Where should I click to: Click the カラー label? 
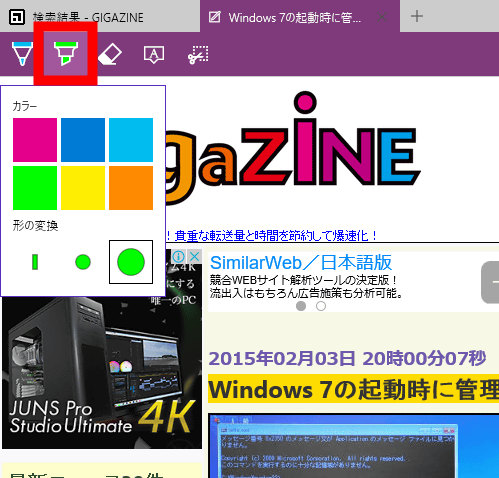[x=25, y=106]
